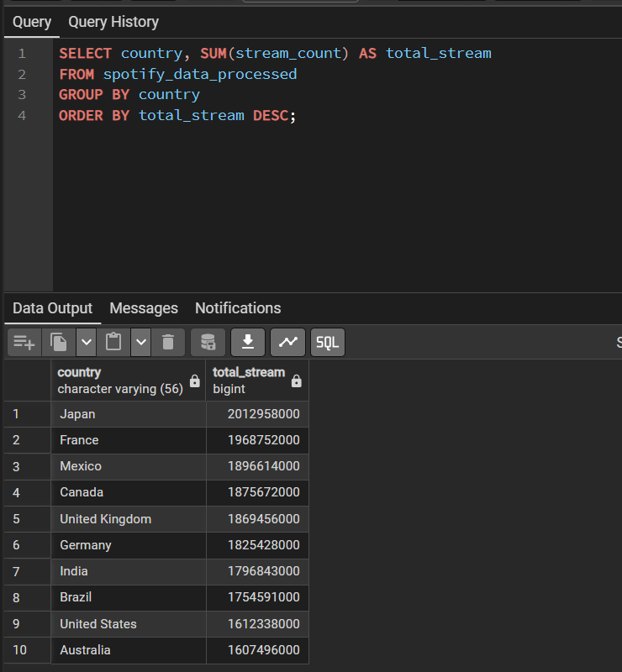
Task: Switch to the Query tab
Action: (x=32, y=22)
